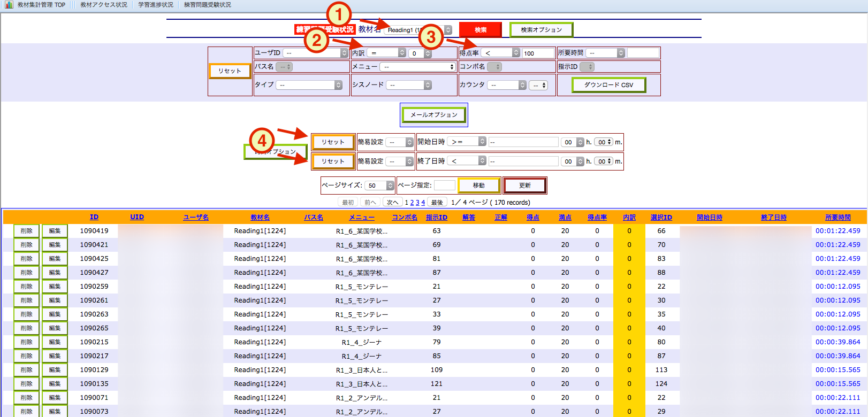
Task: Open the タイプ dropdown
Action: click(309, 85)
